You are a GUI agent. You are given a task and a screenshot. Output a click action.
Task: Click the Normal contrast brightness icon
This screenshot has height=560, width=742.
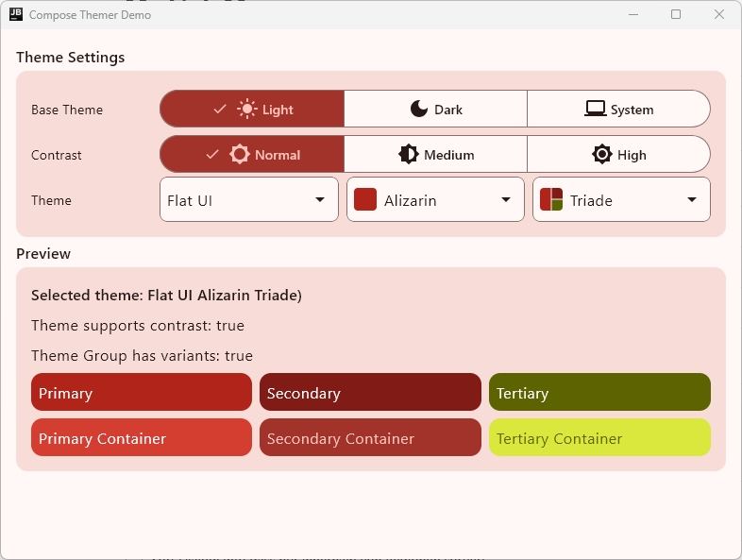240,154
